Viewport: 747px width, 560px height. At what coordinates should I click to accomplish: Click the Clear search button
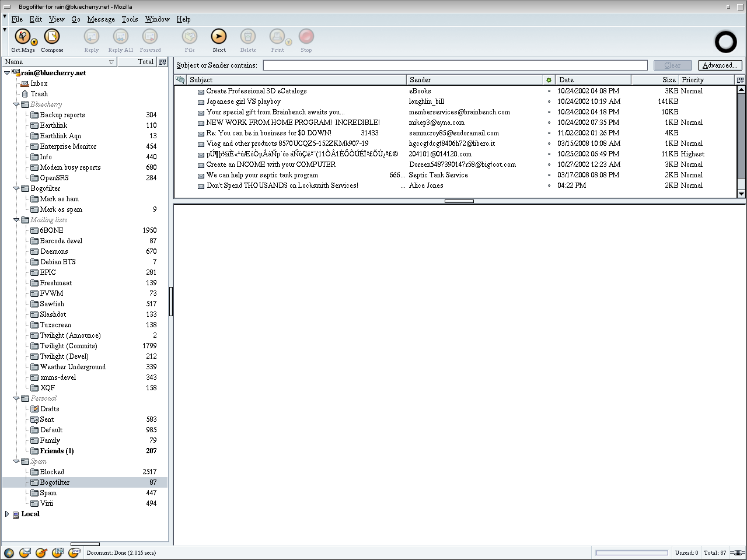point(672,65)
